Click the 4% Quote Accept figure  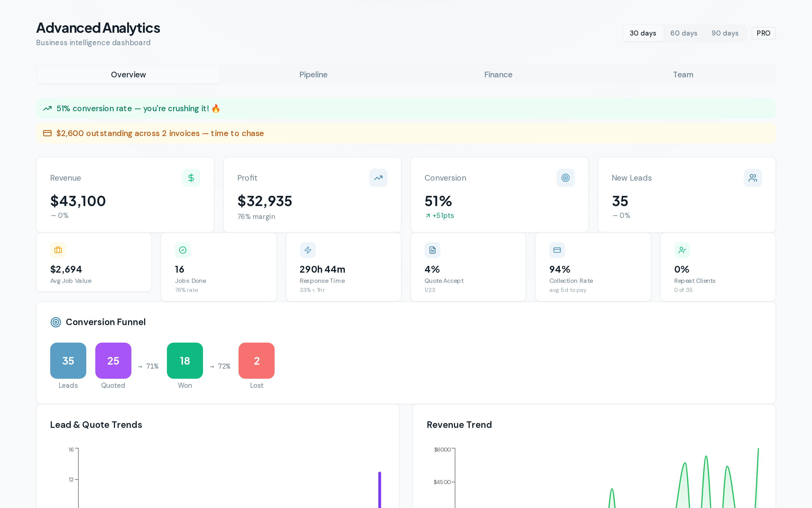pyautogui.click(x=432, y=269)
